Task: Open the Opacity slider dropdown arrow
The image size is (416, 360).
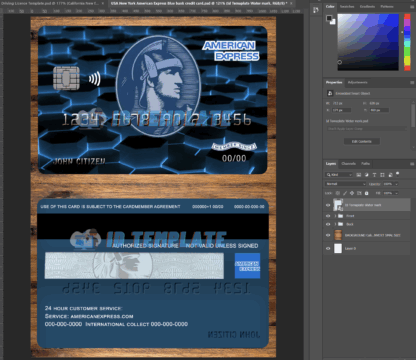Action: (x=396, y=184)
